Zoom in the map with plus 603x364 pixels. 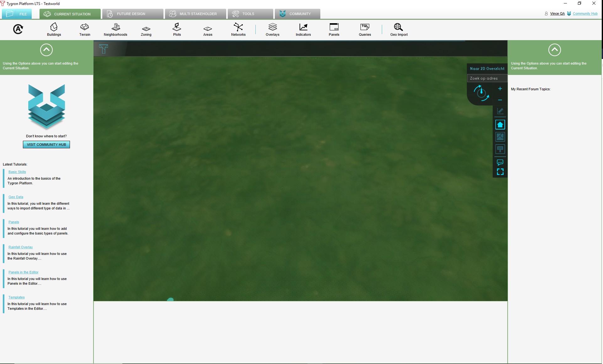click(500, 89)
